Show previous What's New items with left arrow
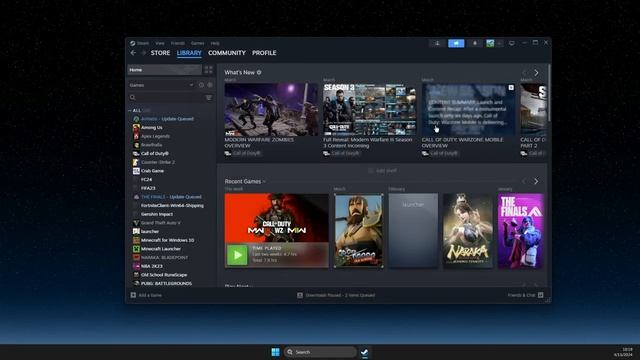Image resolution: width=640 pixels, height=360 pixels. [524, 73]
